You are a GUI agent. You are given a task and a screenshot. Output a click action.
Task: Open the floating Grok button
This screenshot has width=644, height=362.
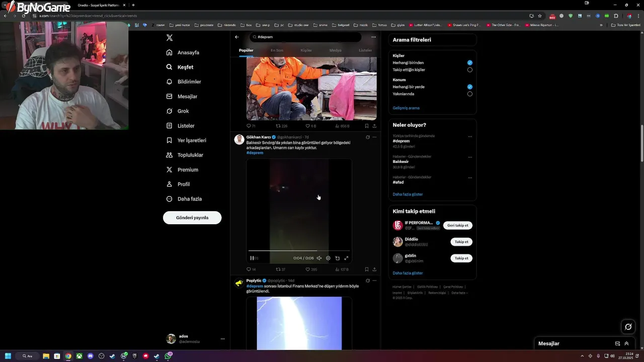click(628, 327)
